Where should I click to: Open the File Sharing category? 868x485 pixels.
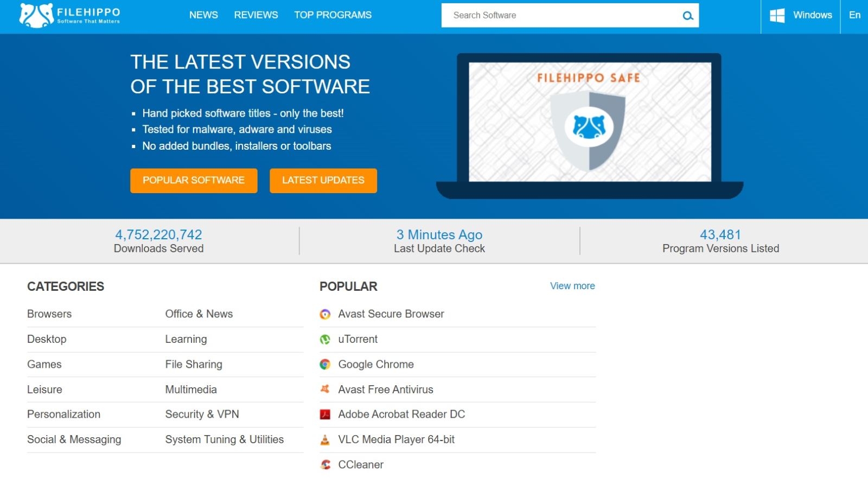coord(194,365)
